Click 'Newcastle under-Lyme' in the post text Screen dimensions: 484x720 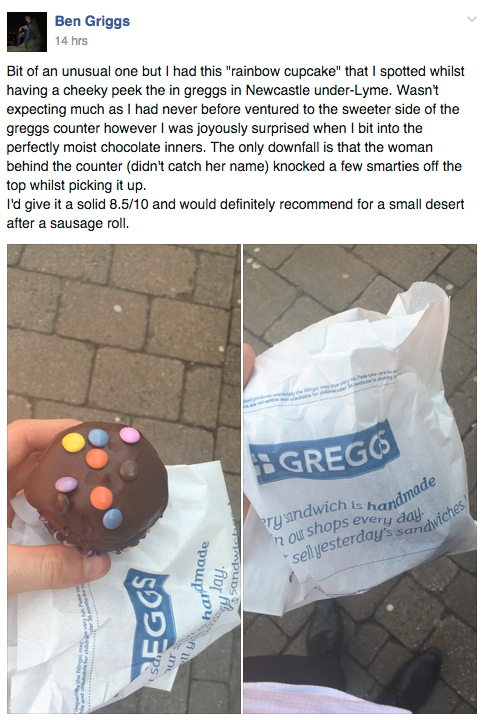click(319, 90)
